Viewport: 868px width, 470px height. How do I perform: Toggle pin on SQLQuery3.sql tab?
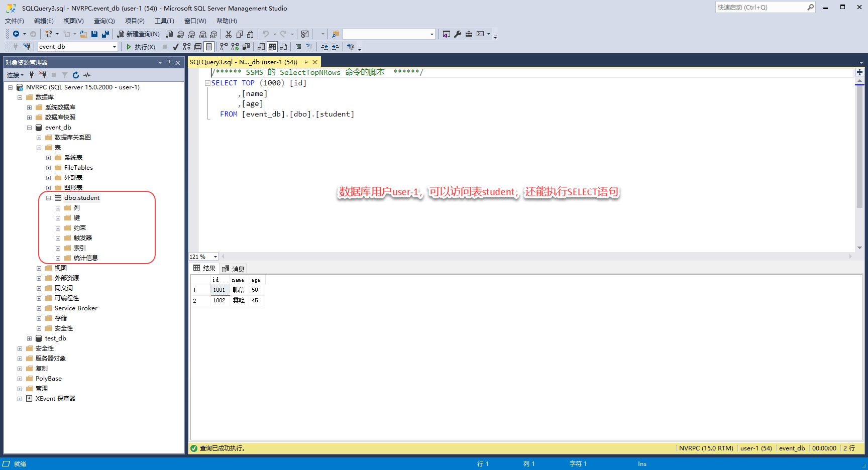[305, 62]
